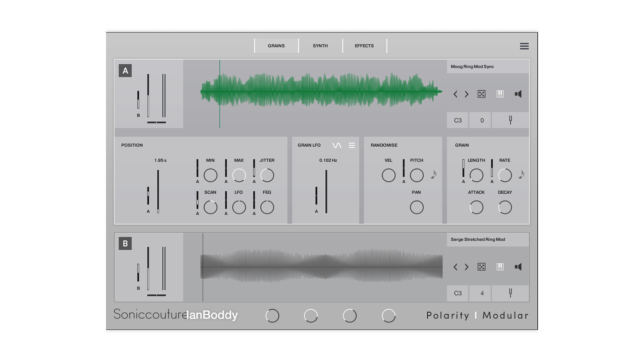
Task: Switch to the SYNTH tab
Action: [x=320, y=46]
